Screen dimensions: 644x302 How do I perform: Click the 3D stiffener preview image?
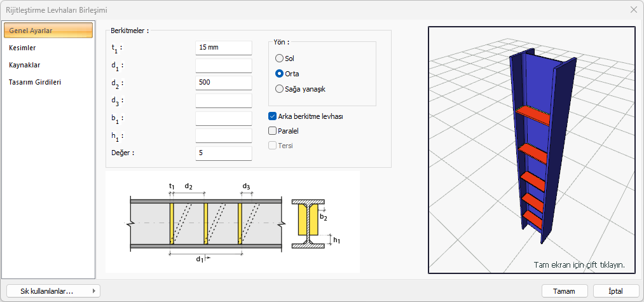point(531,150)
